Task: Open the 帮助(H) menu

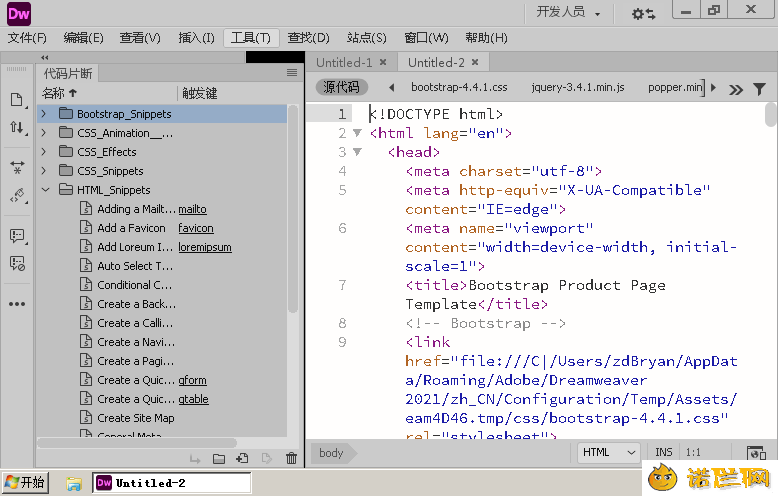Action: pyautogui.click(x=486, y=38)
